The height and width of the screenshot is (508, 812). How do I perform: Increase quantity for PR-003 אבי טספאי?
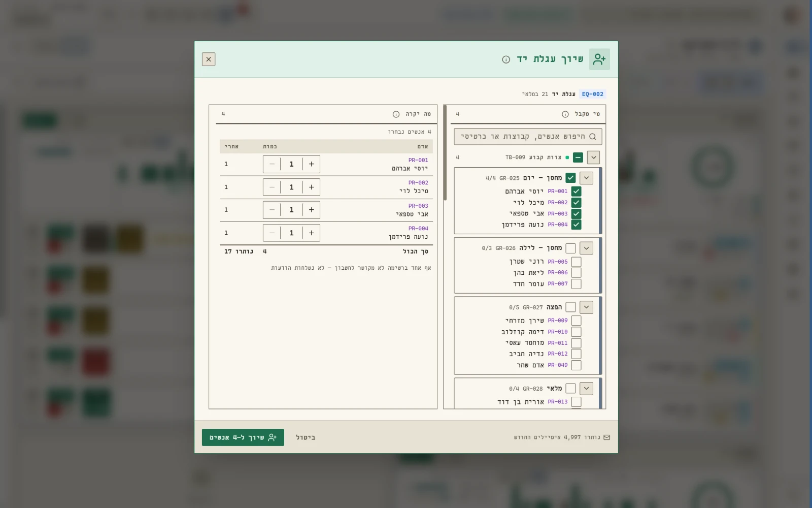point(312,210)
